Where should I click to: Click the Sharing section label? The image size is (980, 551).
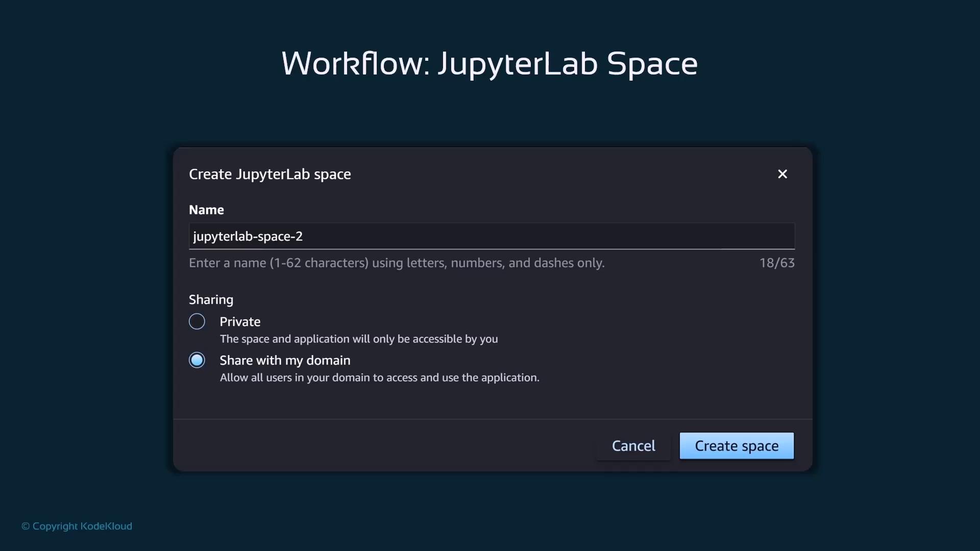coord(211,299)
